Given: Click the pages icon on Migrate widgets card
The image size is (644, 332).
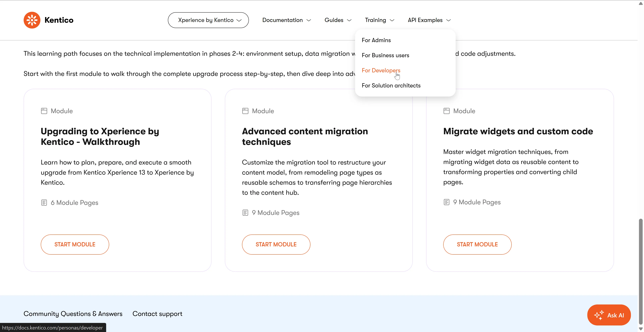Looking at the screenshot, I should (446, 202).
